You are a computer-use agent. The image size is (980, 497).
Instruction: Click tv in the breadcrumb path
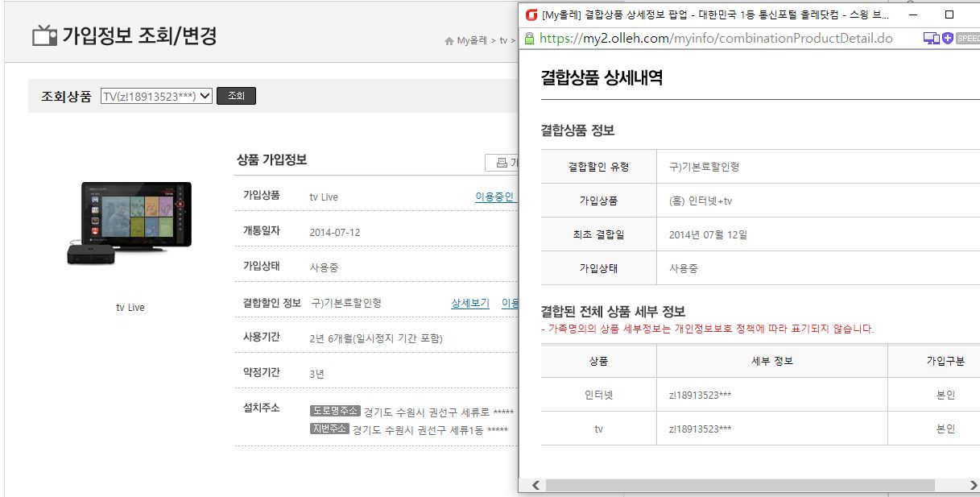503,40
